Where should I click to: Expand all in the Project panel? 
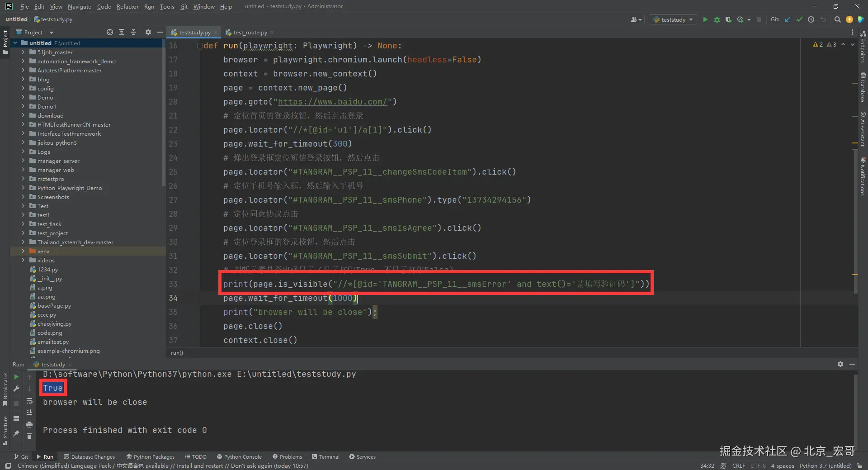coord(122,32)
